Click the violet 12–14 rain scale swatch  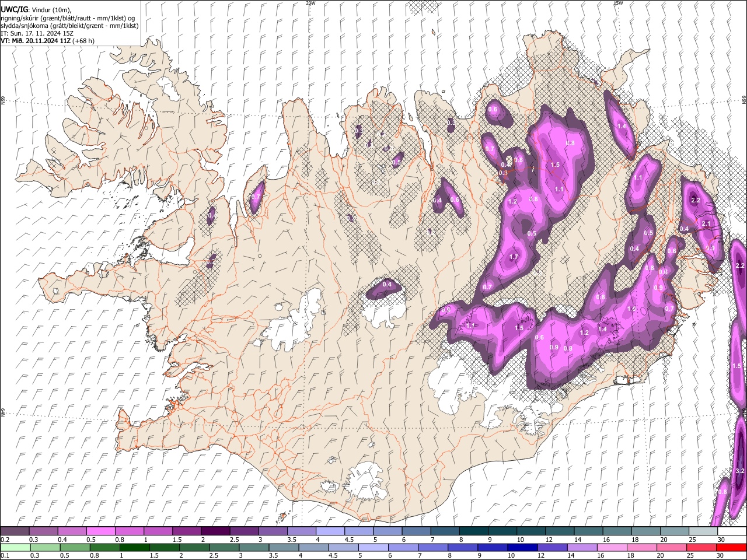click(x=552, y=547)
